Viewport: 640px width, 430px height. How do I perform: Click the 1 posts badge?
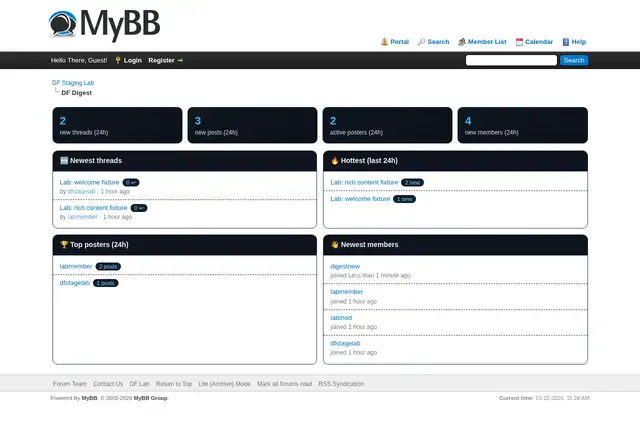tap(106, 283)
